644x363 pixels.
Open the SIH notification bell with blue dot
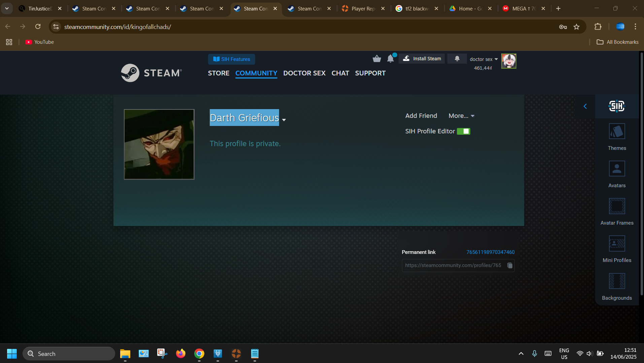click(x=391, y=58)
